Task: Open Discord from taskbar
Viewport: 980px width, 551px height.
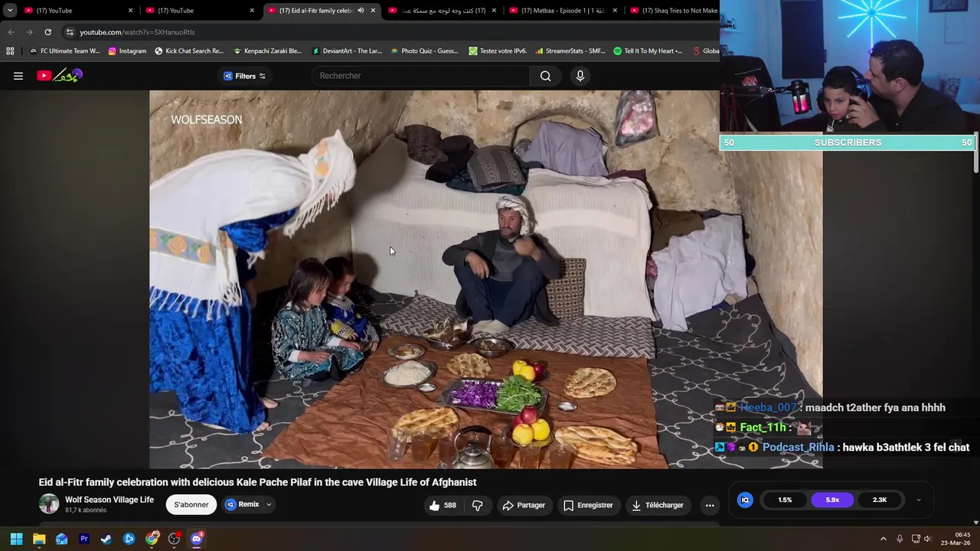Action: coord(197,539)
